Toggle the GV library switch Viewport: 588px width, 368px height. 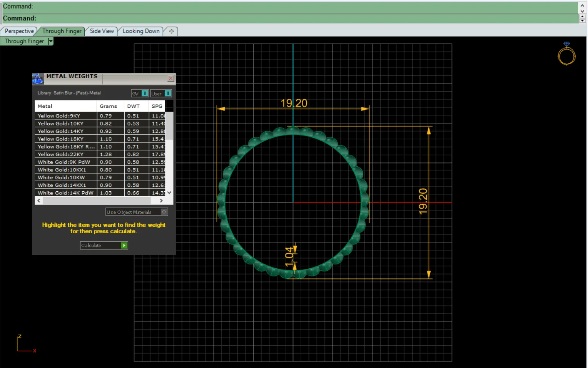click(145, 94)
